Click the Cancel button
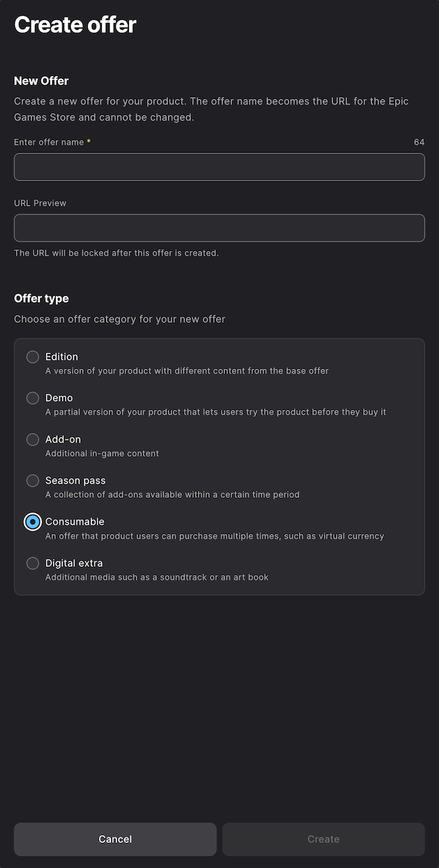Image resolution: width=439 pixels, height=868 pixels. tap(114, 839)
